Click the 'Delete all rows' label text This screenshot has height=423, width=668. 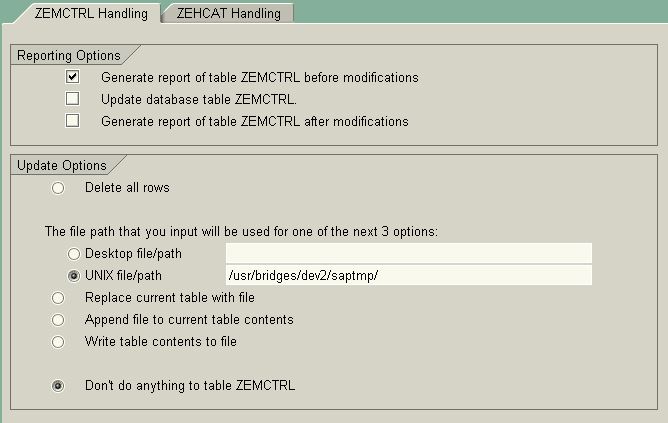click(x=127, y=187)
